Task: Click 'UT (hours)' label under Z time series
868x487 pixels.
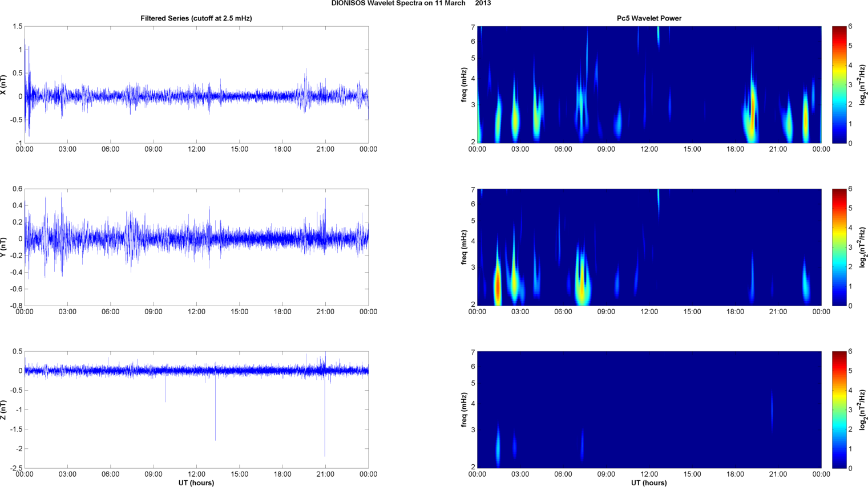Action: (196, 483)
